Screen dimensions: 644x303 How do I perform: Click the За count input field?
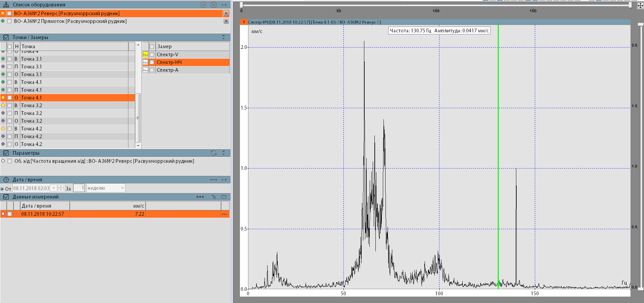pos(79,188)
